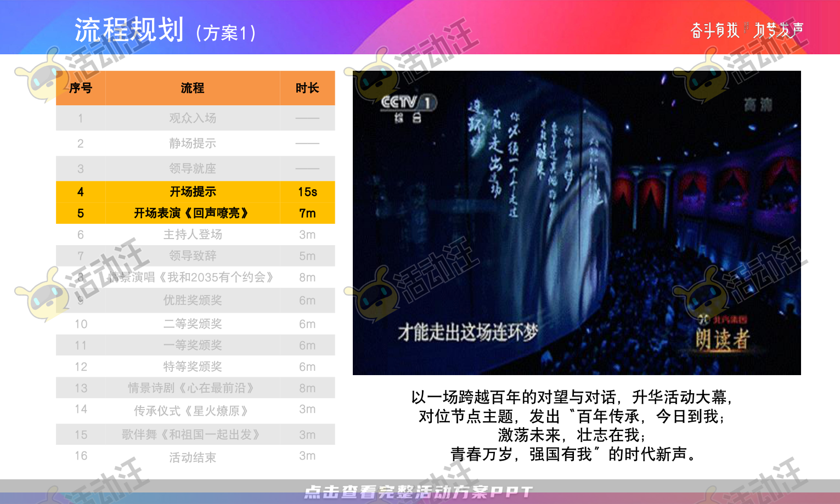Click the 朗读者 logo in the image
840x504 pixels.
(x=722, y=334)
